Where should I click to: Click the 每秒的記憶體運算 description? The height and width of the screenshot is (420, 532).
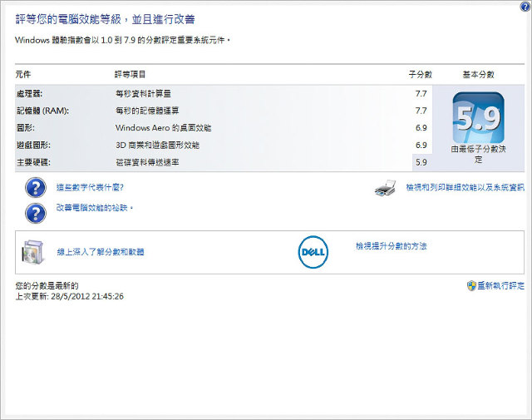coord(147,111)
